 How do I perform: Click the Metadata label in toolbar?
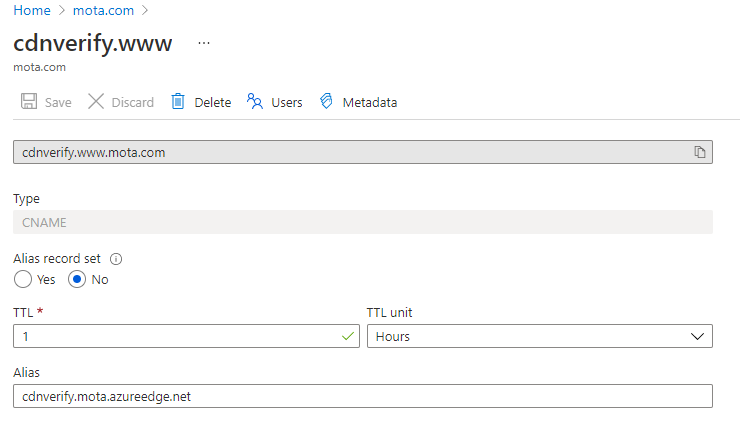tap(370, 102)
